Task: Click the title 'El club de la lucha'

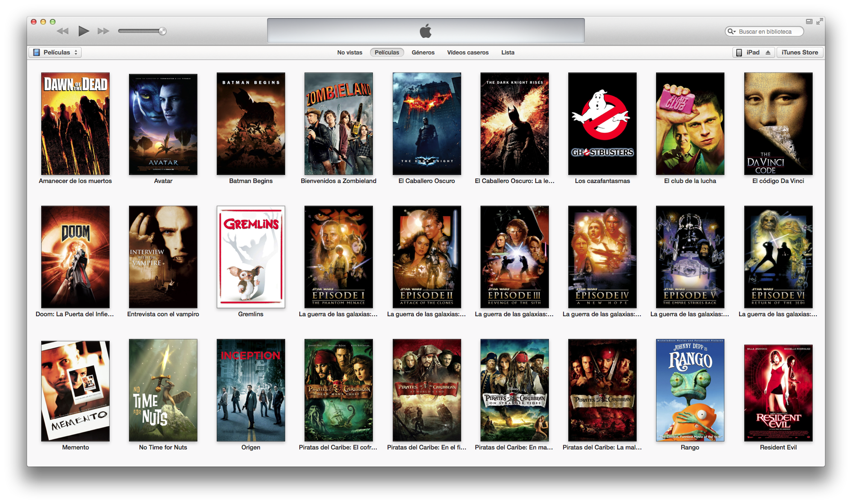Action: click(x=690, y=181)
